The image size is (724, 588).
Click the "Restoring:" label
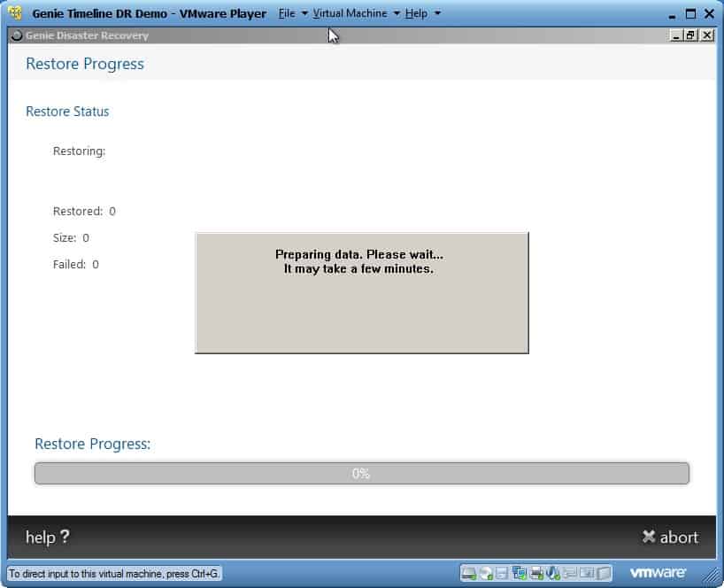point(80,151)
